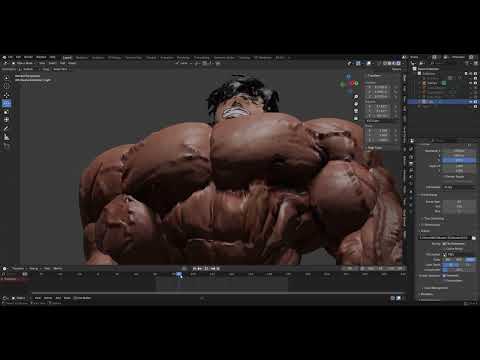This screenshot has width=480, height=360.
Task: Expand the Stereoscopy panel
Action: point(431,225)
